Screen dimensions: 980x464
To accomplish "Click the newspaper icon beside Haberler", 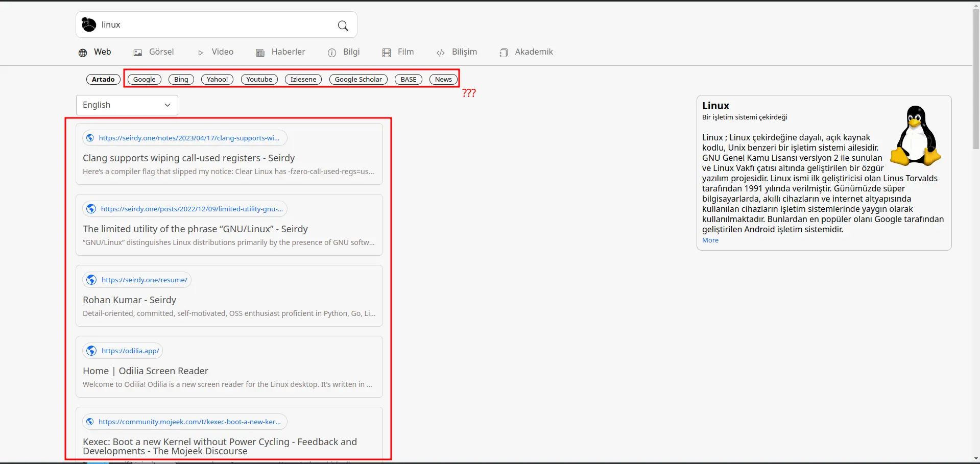I will click(x=260, y=53).
